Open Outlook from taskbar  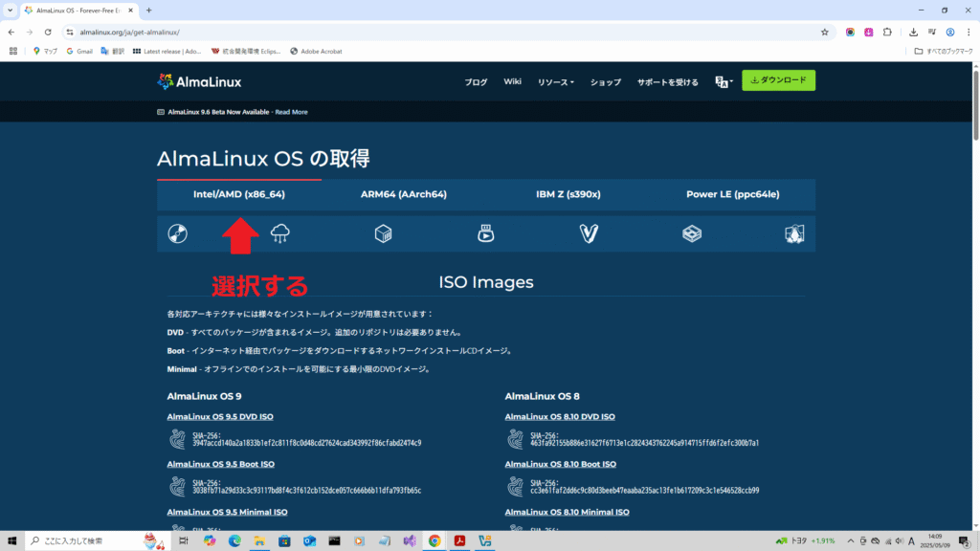309,541
